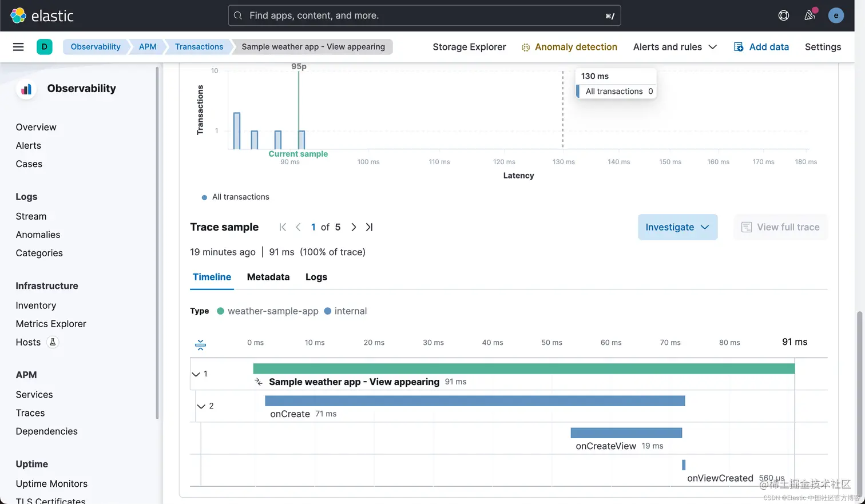Click the Anomaly detection icon
Image resolution: width=865 pixels, height=504 pixels.
point(526,47)
